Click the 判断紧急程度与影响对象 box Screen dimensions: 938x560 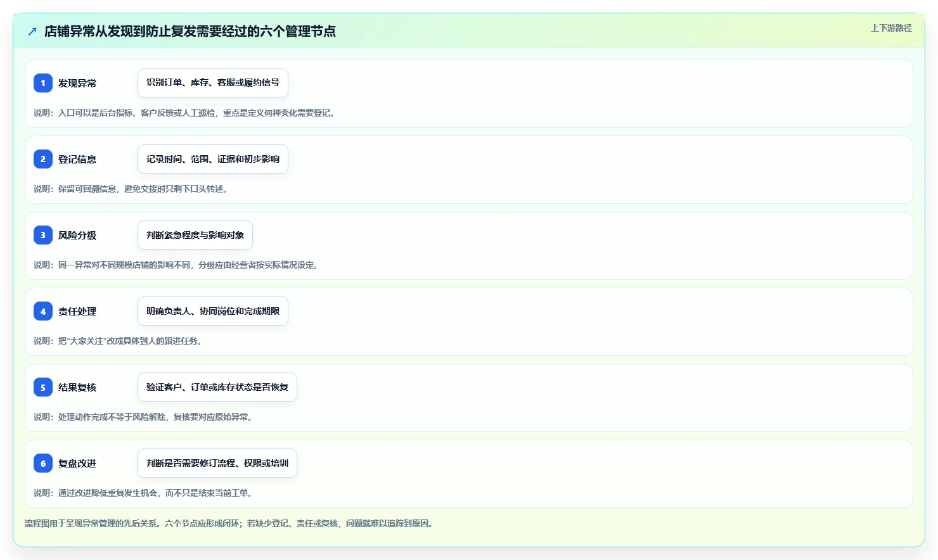(195, 235)
